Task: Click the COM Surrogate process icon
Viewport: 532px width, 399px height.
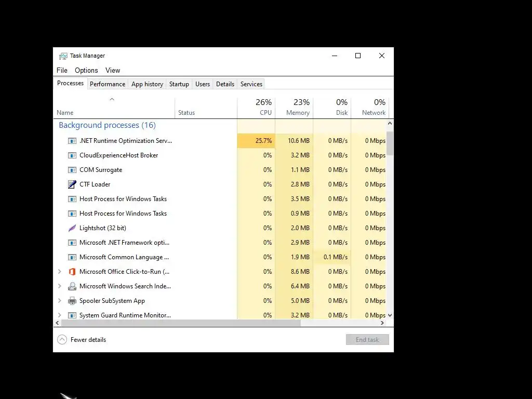Action: click(x=72, y=170)
